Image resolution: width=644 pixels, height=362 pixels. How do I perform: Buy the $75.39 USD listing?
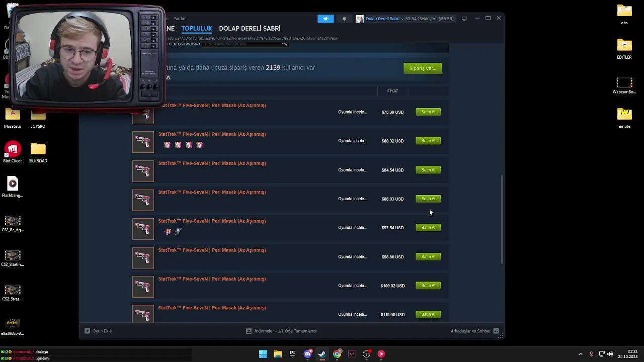pyautogui.click(x=428, y=112)
